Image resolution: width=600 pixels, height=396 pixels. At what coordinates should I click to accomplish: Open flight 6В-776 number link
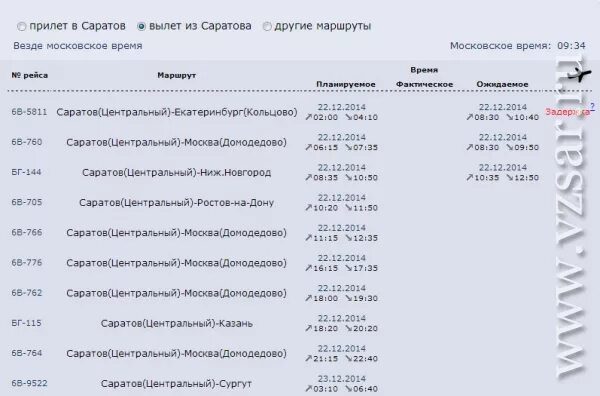pos(27,262)
